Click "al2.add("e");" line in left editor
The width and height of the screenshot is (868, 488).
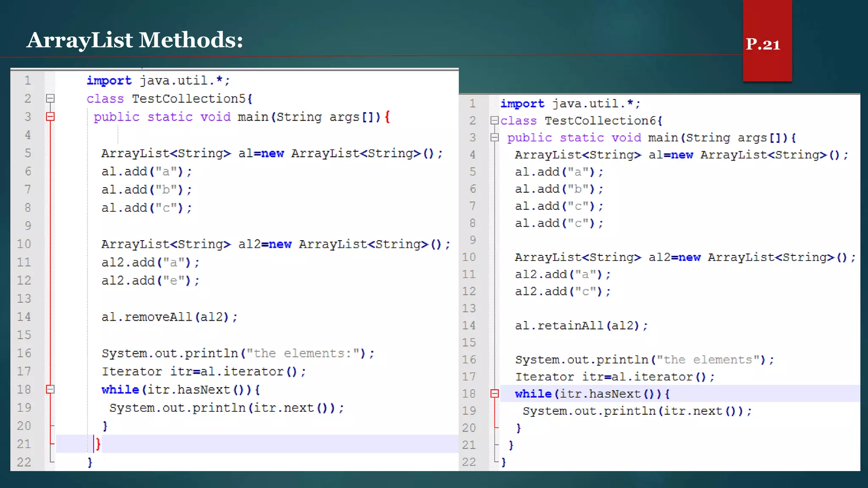tap(150, 280)
